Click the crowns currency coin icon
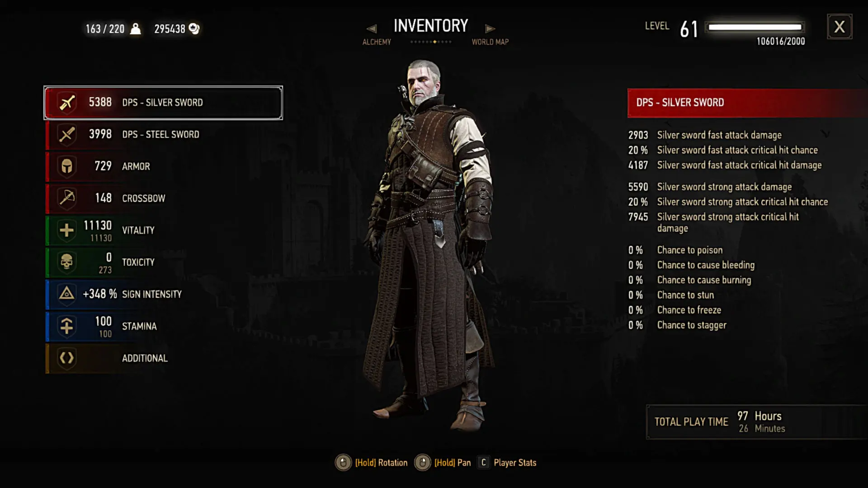868x488 pixels. point(194,29)
